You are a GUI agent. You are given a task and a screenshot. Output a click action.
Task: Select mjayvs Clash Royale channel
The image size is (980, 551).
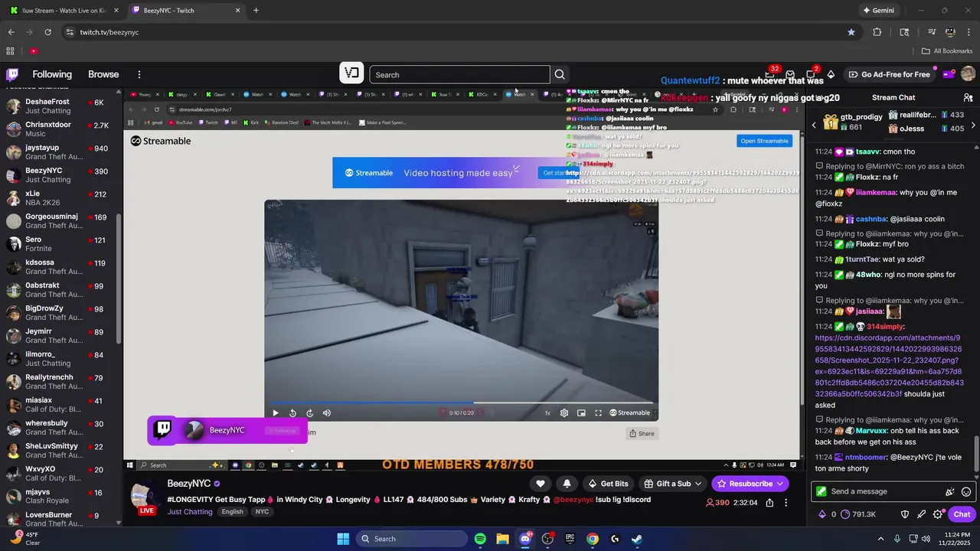point(60,497)
